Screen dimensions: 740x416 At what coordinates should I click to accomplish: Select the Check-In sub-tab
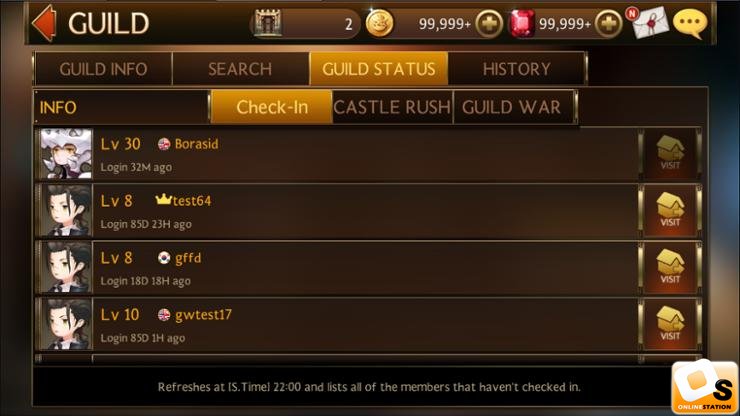point(271,107)
